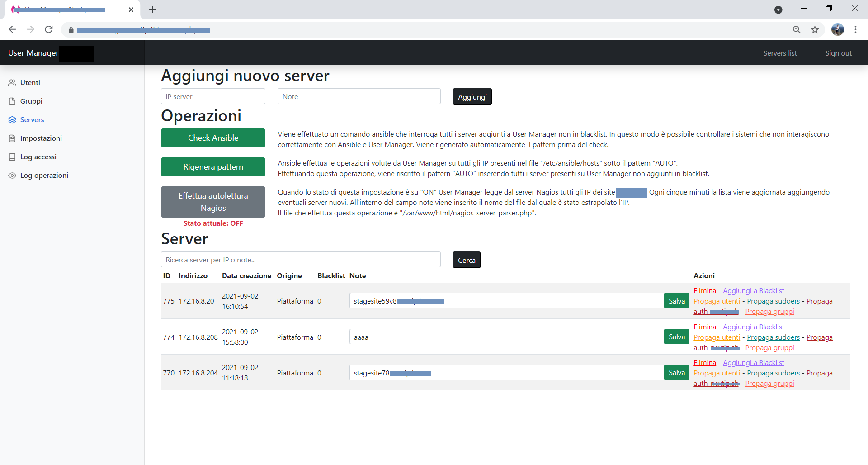Click the Aggiungi button
This screenshot has width=868, height=465.
point(472,97)
